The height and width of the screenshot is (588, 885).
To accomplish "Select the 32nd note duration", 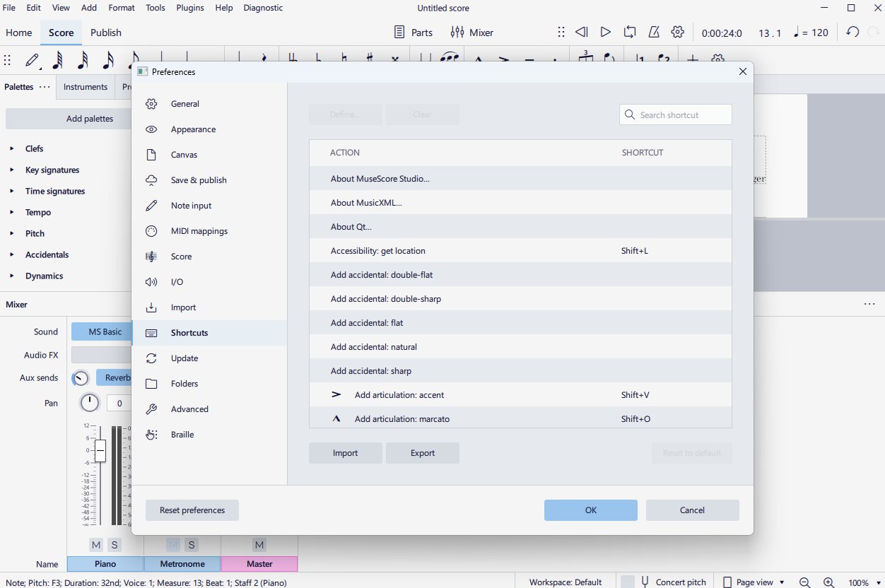I will pos(83,61).
